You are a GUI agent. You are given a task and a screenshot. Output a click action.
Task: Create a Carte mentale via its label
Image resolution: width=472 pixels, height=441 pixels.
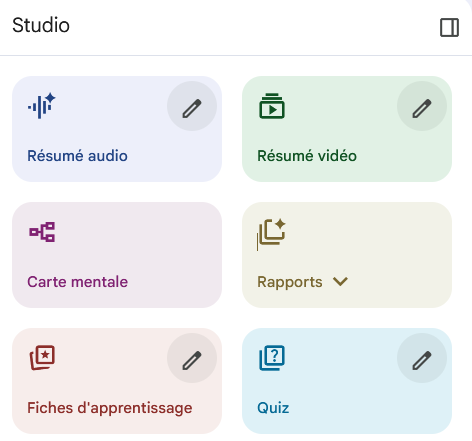[77, 282]
